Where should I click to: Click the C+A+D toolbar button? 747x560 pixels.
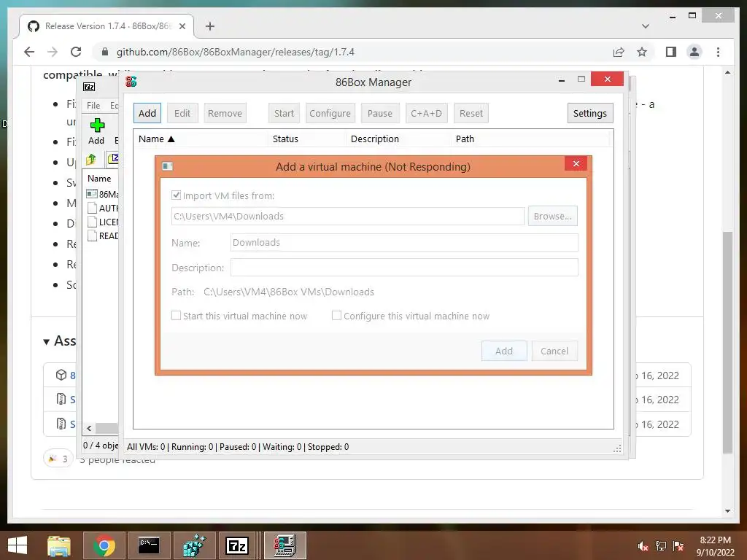(x=426, y=113)
